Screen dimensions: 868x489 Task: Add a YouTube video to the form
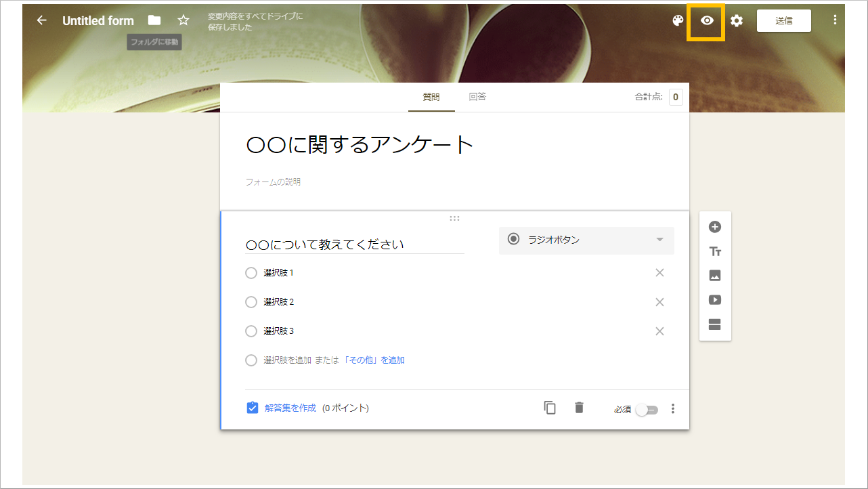pos(715,300)
